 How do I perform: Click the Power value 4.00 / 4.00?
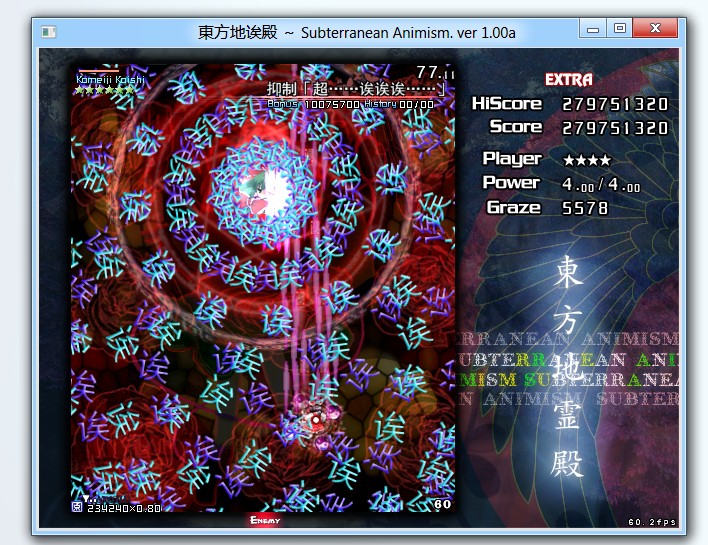(x=601, y=185)
